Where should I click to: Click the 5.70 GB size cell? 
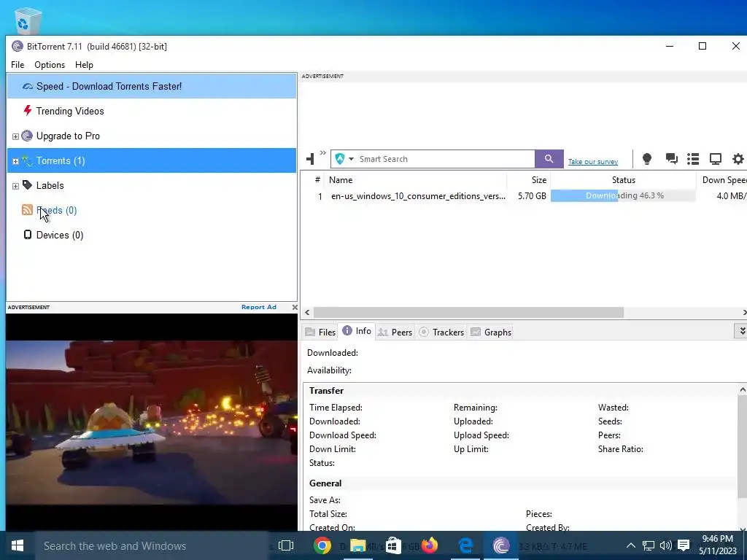[532, 195]
